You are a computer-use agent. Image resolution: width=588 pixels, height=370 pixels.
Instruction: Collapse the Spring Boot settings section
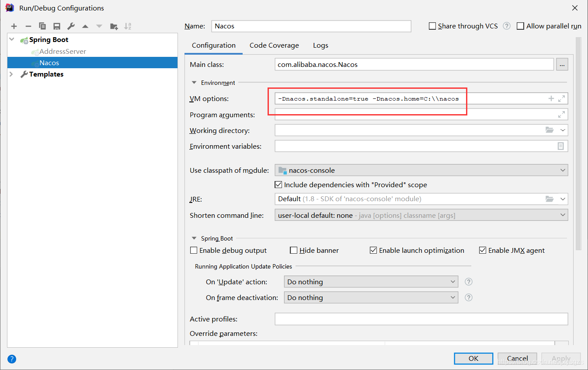click(194, 238)
